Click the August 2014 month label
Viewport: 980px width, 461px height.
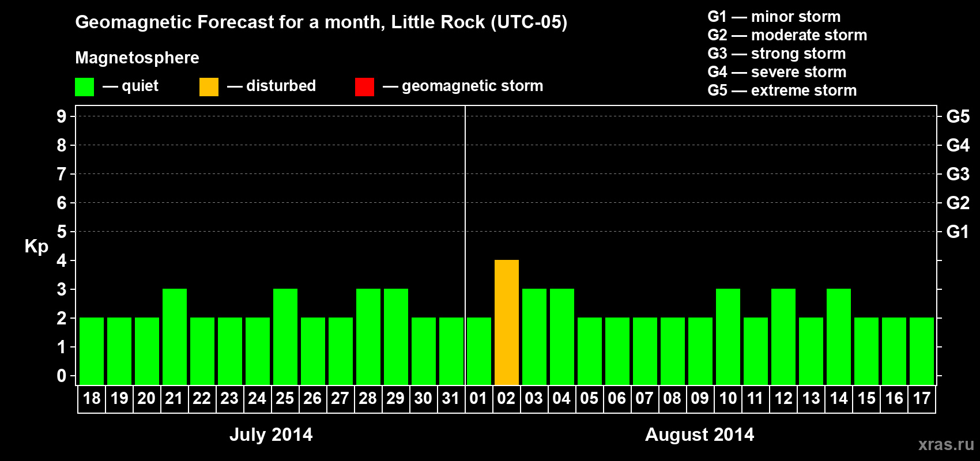tap(699, 434)
